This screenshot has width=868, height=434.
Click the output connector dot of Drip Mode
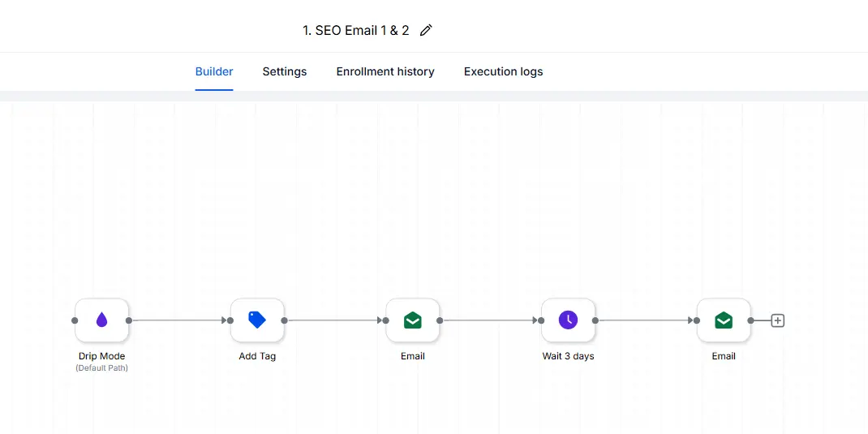coord(129,320)
